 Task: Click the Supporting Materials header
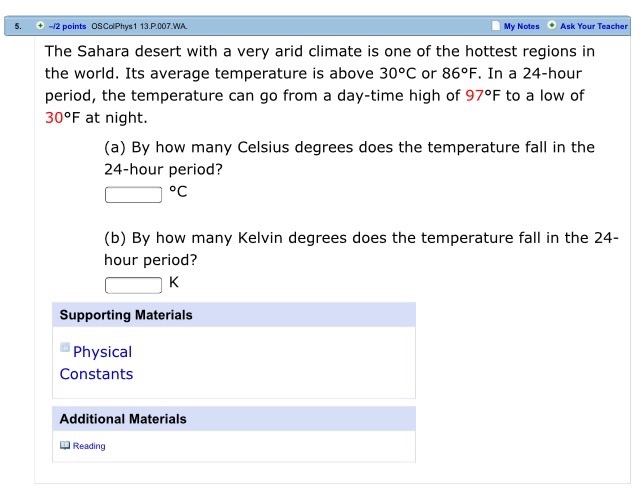pos(126,315)
